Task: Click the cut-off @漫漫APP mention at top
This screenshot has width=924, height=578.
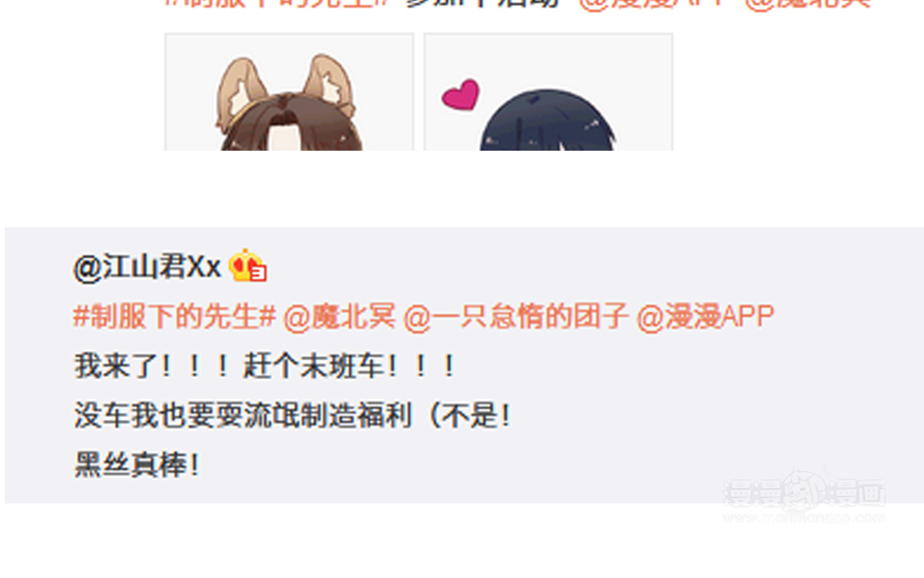Action: pos(653,3)
